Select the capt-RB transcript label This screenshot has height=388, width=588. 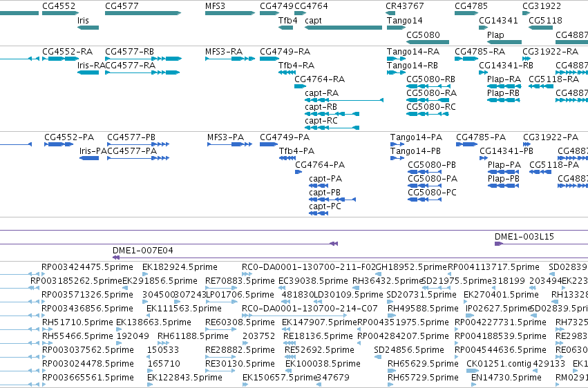click(x=321, y=107)
